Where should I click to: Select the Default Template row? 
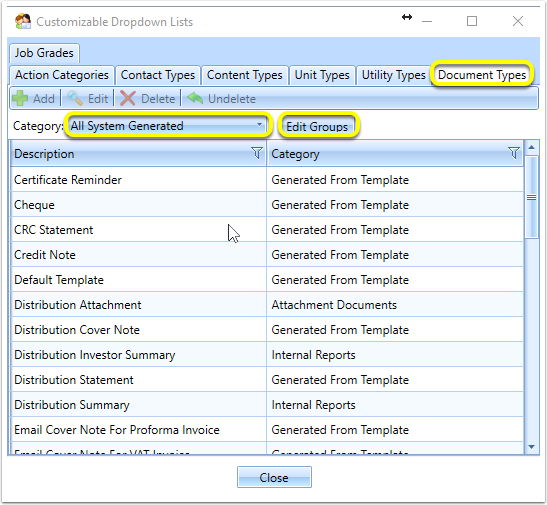(267, 280)
